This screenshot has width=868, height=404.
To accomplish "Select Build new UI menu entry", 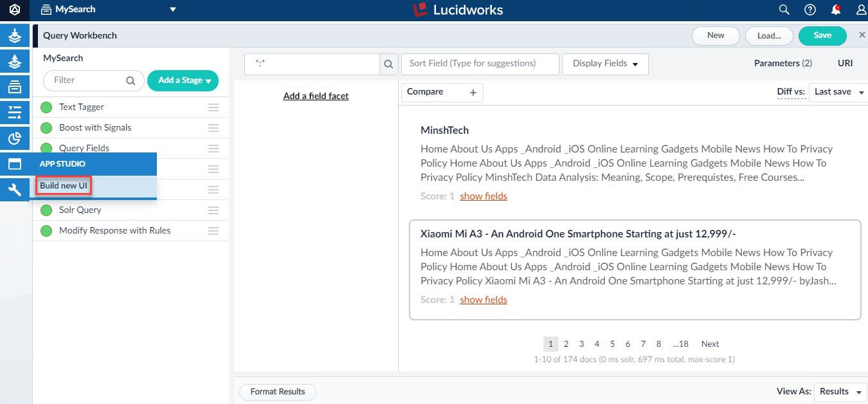I will pyautogui.click(x=64, y=186).
